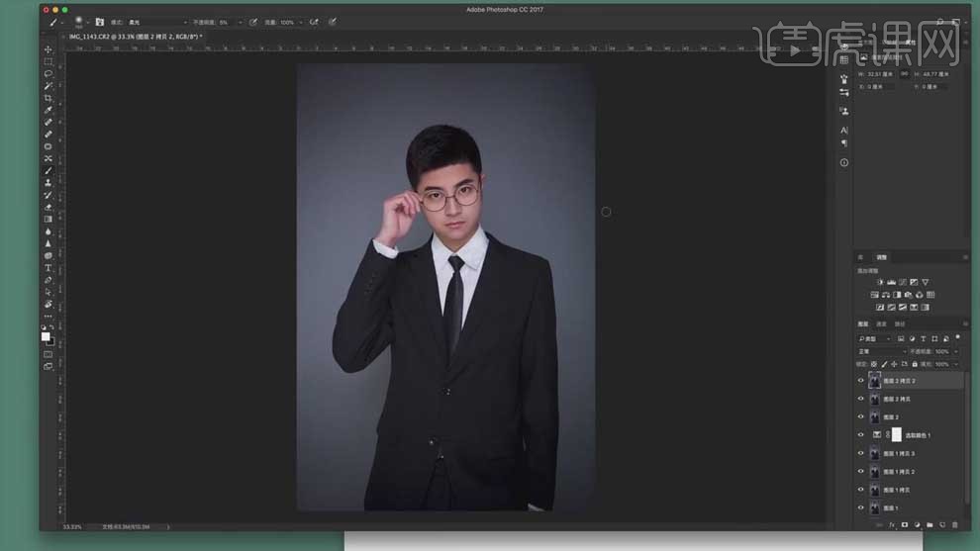
Task: Swap foreground and background colors
Action: coord(51,326)
